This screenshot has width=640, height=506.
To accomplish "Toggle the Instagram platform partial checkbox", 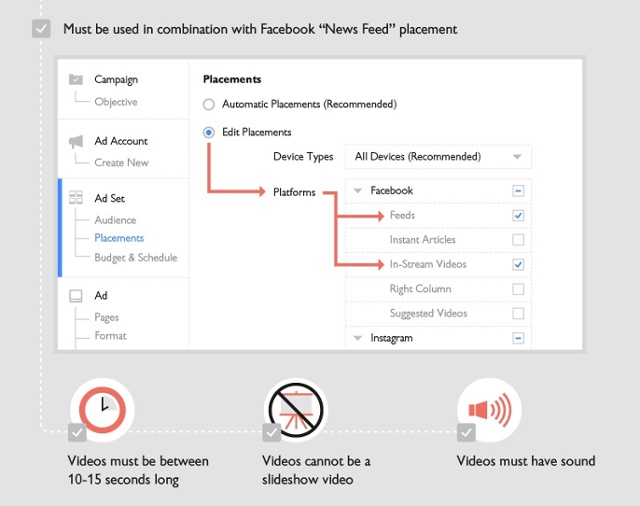I will tap(518, 338).
